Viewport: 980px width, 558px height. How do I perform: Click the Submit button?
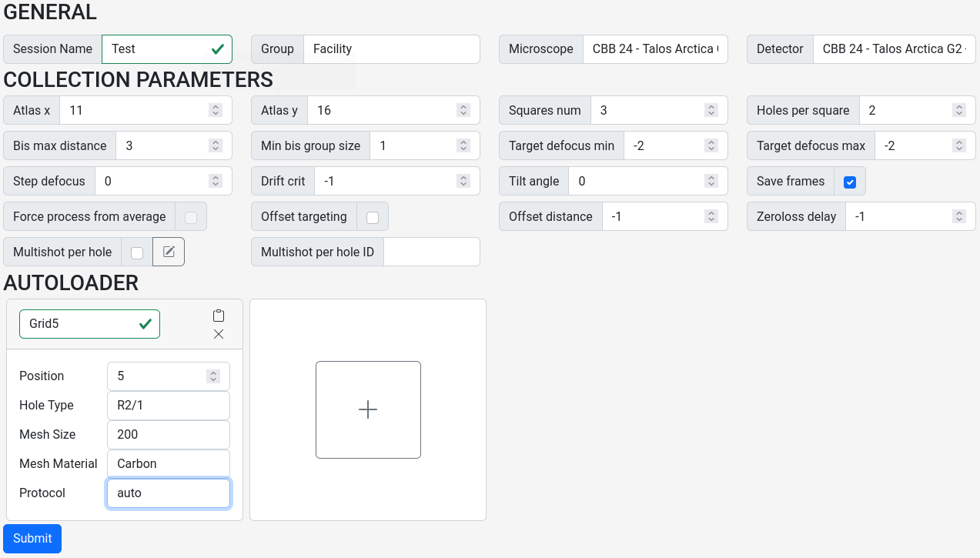pos(32,538)
